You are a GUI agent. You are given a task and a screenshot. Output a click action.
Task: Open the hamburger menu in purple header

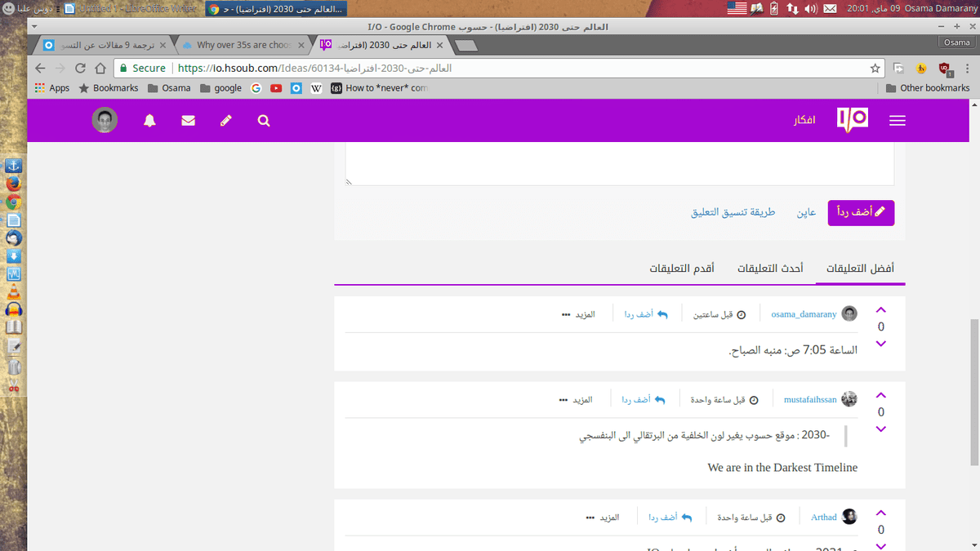coord(897,121)
